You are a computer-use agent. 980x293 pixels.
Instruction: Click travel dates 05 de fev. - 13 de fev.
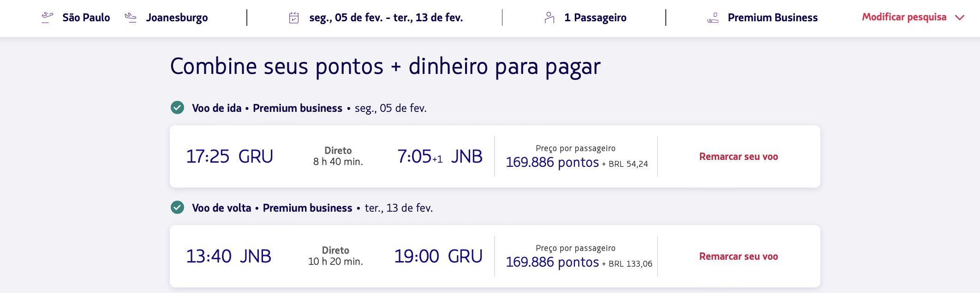point(386,18)
